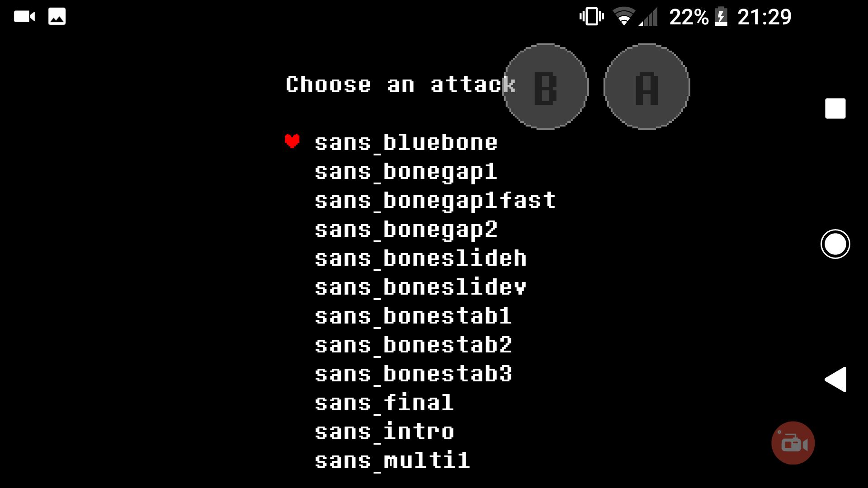
Task: Click the stop/white square icon
Action: 835,108
